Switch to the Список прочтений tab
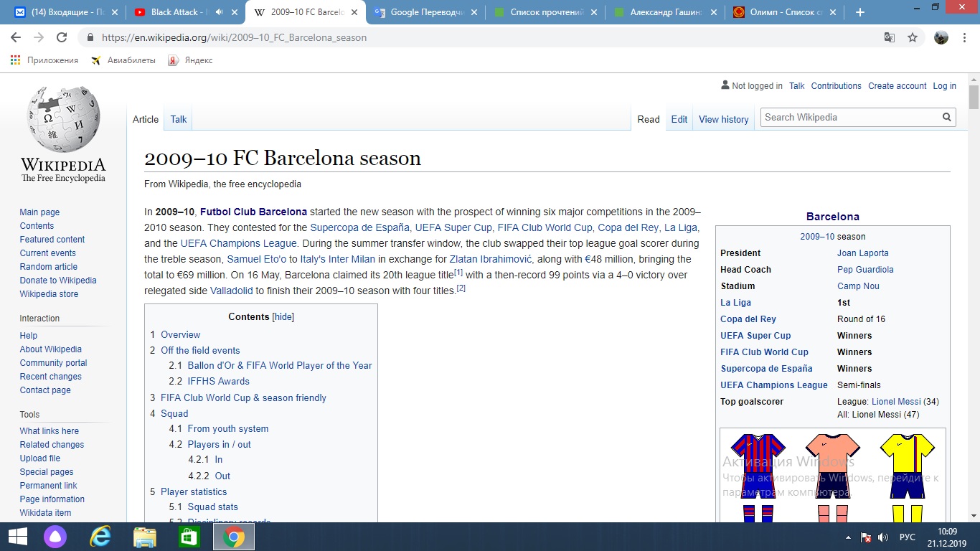This screenshot has height=551, width=980. click(x=545, y=12)
